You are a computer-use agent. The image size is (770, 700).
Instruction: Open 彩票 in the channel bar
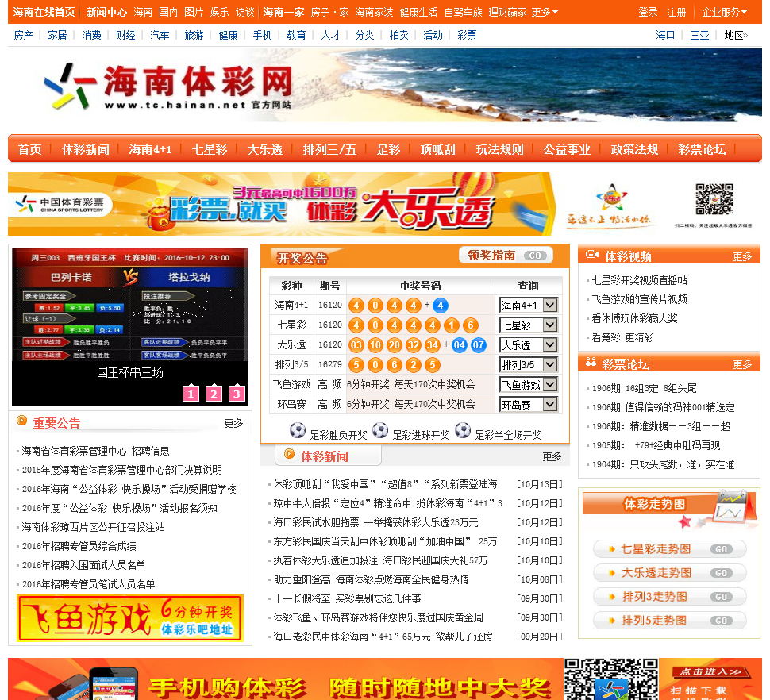467,36
